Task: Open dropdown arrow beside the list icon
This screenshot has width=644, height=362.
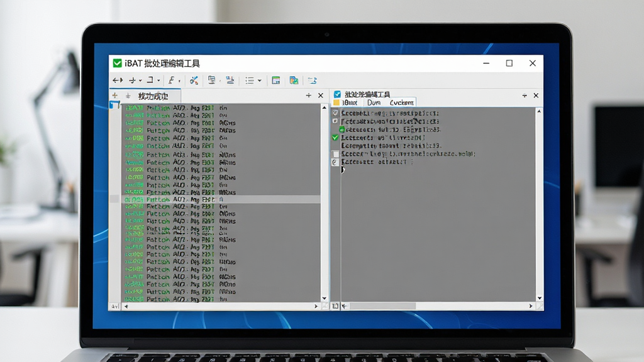Action: coord(260,81)
